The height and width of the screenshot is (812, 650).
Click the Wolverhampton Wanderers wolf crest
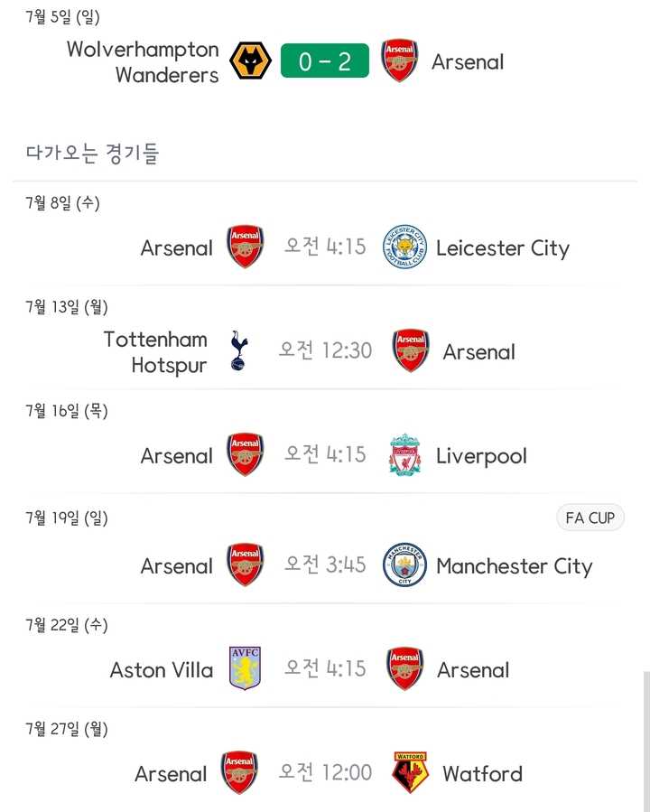(250, 61)
